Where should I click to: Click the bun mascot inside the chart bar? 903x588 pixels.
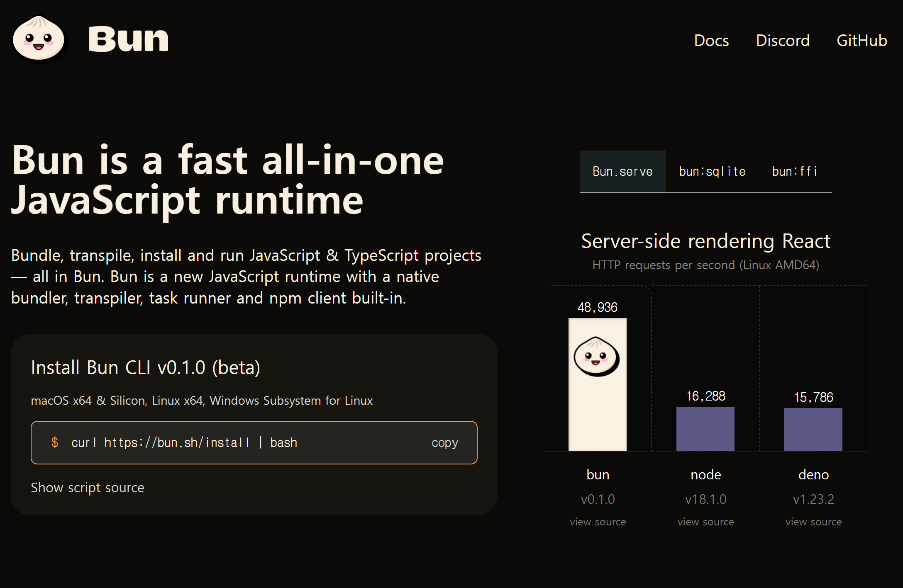[597, 357]
